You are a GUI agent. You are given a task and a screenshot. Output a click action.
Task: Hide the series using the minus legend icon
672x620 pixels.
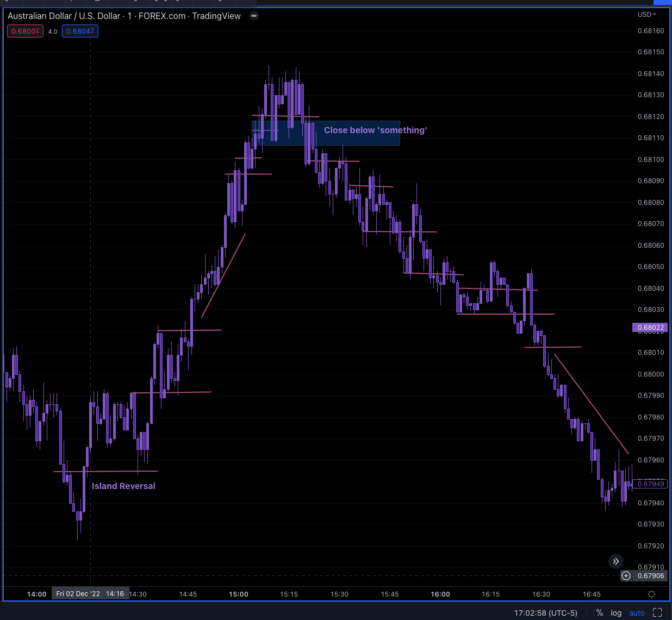(x=253, y=16)
